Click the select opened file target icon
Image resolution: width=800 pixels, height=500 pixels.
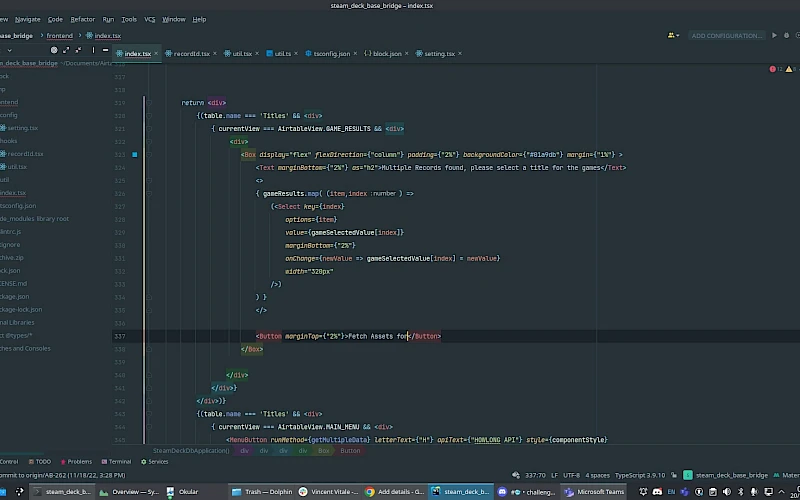pos(54,50)
